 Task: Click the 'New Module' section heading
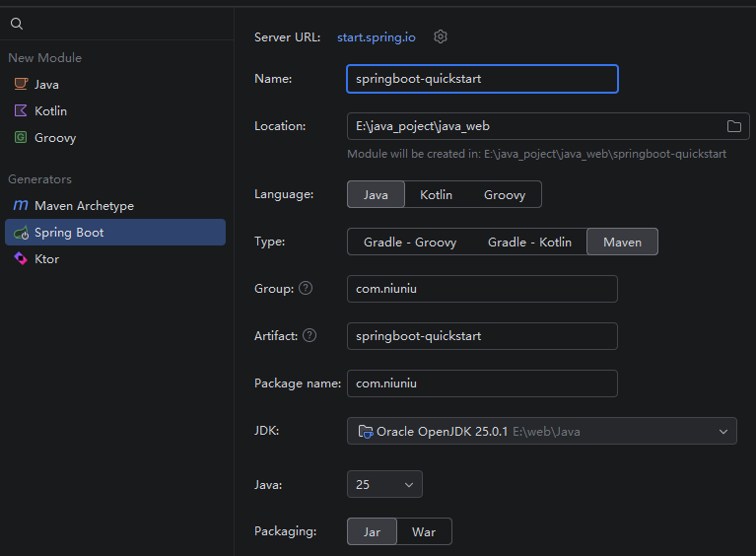44,58
